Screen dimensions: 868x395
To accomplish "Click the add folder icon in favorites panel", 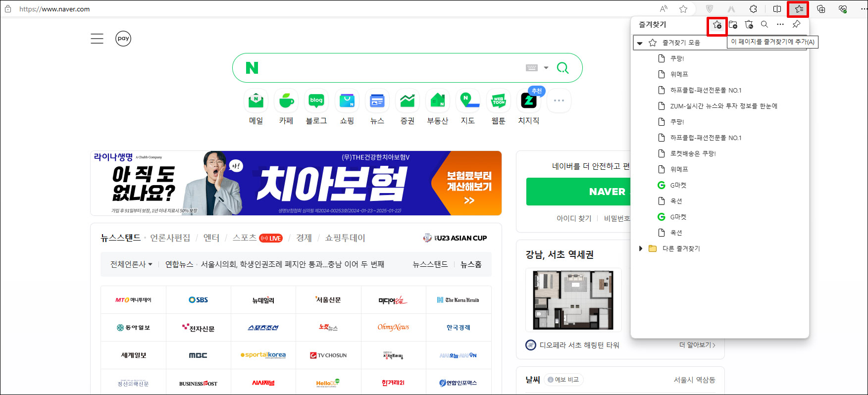I will pyautogui.click(x=733, y=24).
